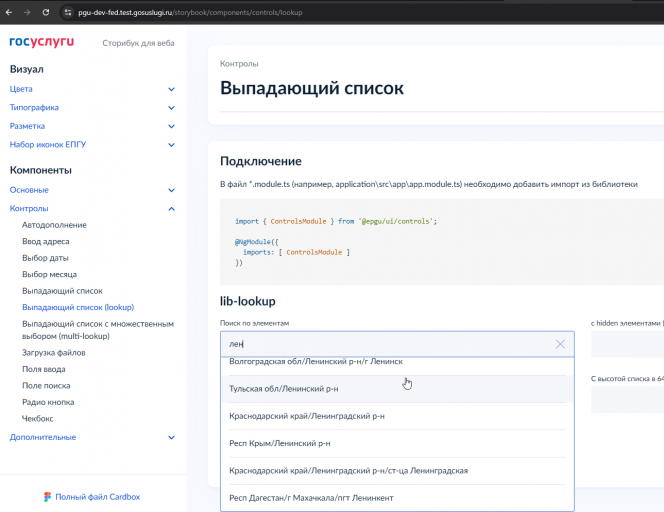Expand the Типографика section chevron

point(172,108)
